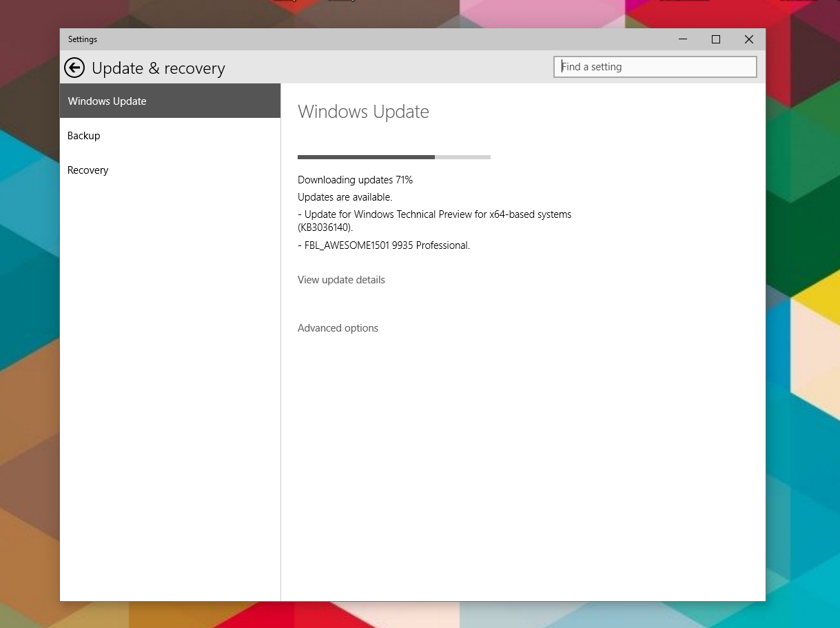Click the Find a setting search box
The image size is (840, 628).
[655, 67]
